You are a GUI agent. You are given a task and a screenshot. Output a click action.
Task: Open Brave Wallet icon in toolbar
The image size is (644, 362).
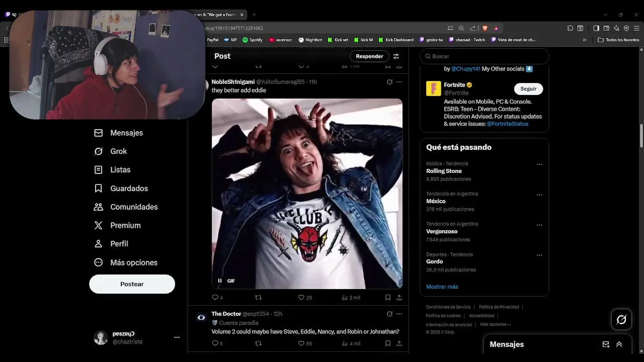pyautogui.click(x=606, y=28)
